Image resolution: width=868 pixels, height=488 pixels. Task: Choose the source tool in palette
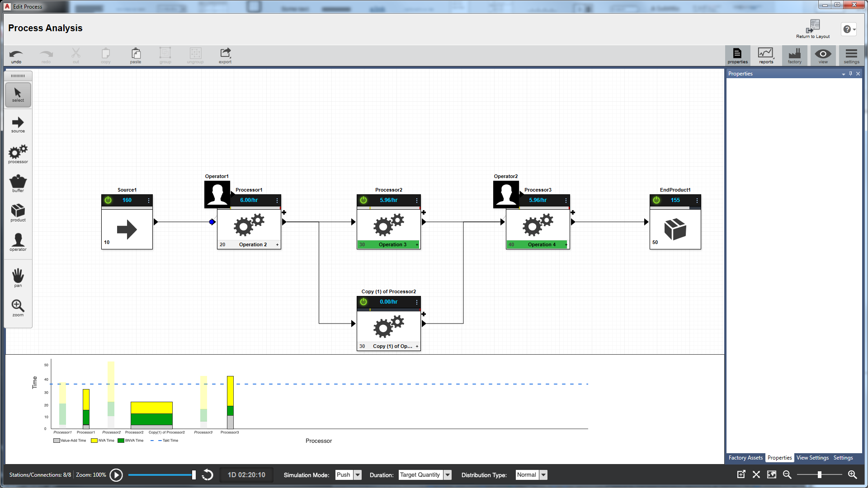[x=18, y=125]
